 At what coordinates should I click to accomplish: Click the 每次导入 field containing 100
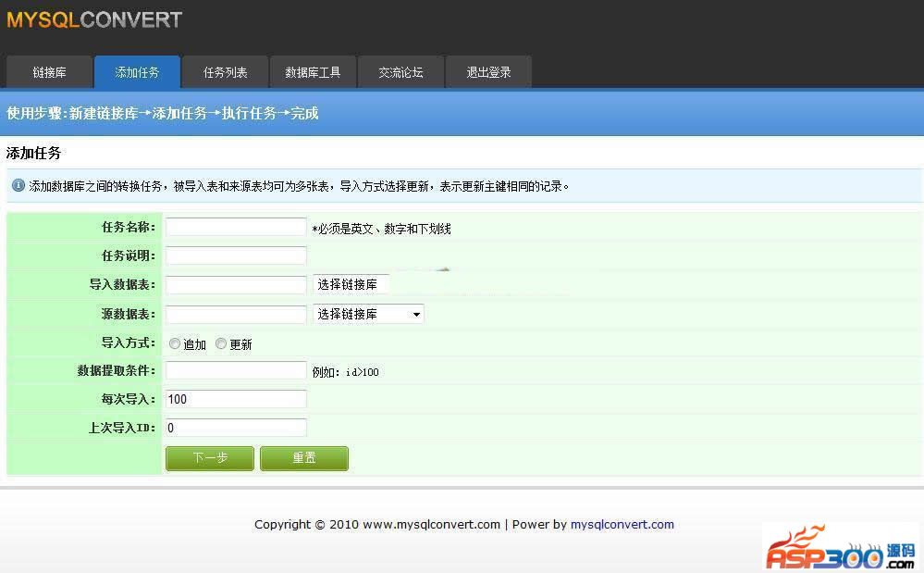point(236,399)
